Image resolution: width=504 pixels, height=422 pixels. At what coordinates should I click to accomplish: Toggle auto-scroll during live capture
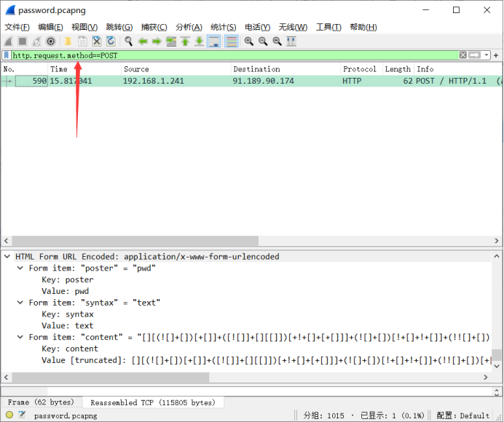(214, 41)
